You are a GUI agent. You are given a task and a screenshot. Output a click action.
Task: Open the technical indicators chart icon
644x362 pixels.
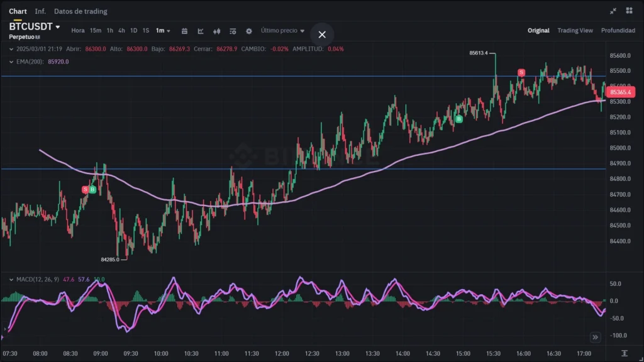(x=201, y=31)
